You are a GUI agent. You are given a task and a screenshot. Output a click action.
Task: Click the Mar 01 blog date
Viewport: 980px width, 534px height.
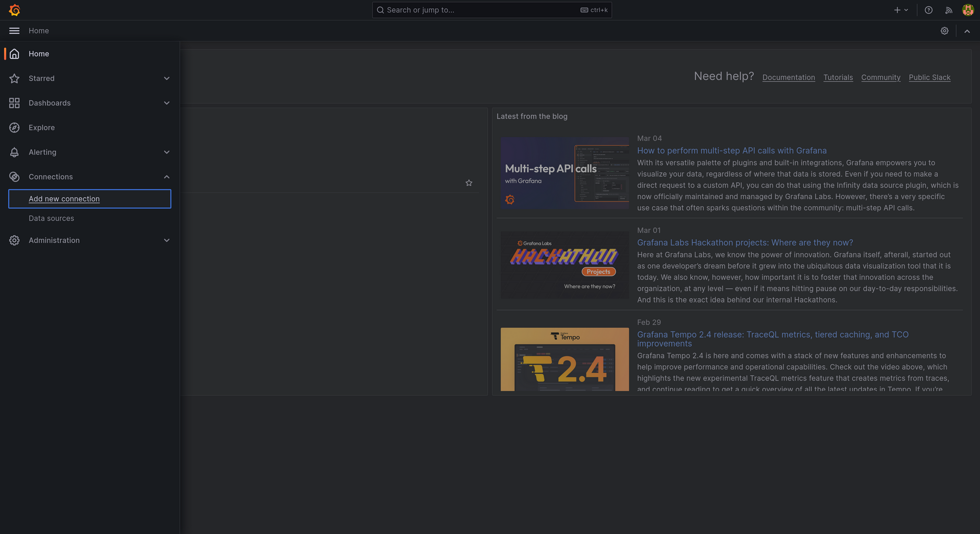click(649, 230)
